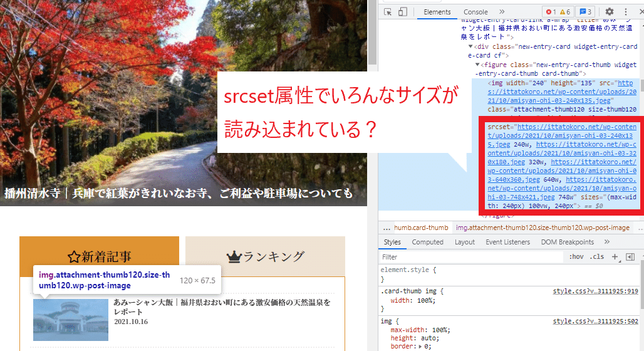Focus the Styles Filter input field
644x351 pixels.
tap(470, 257)
